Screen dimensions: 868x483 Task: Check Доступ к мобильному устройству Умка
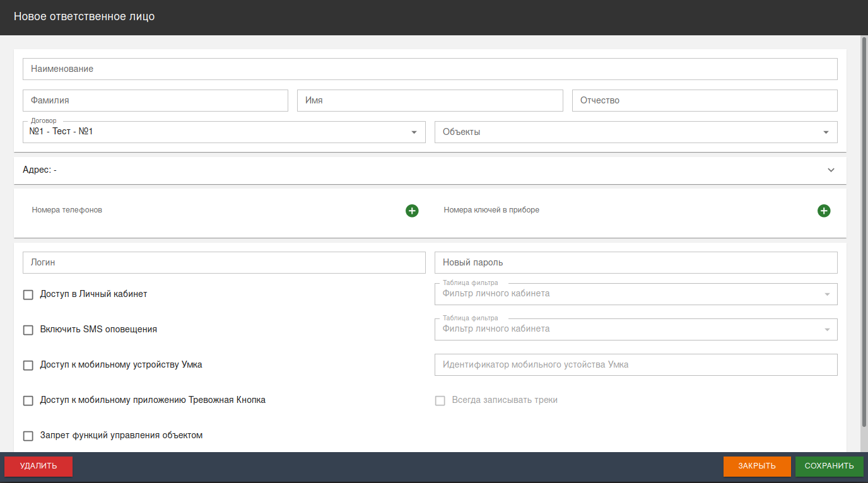28,365
